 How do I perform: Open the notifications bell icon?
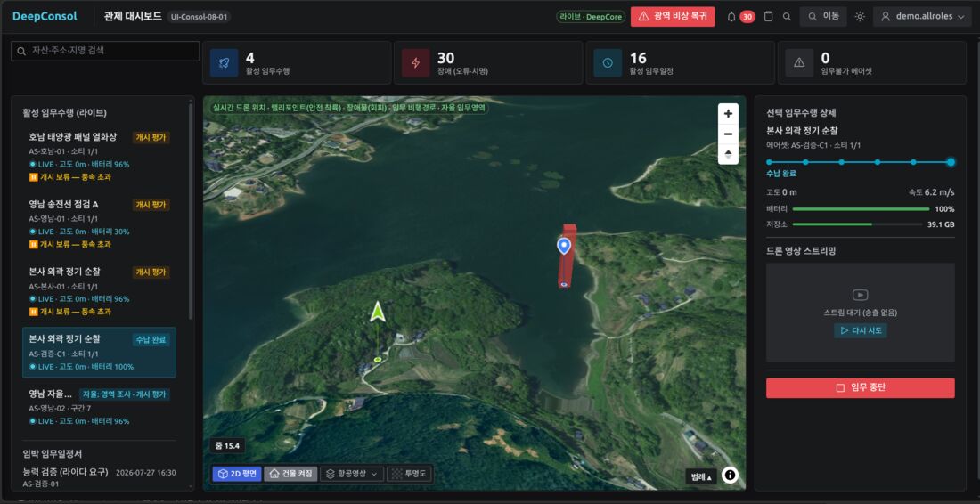pos(731,17)
